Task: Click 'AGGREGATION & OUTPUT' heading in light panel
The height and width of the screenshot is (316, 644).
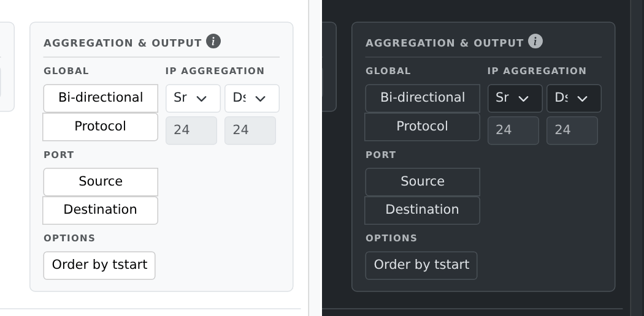Action: point(123,43)
